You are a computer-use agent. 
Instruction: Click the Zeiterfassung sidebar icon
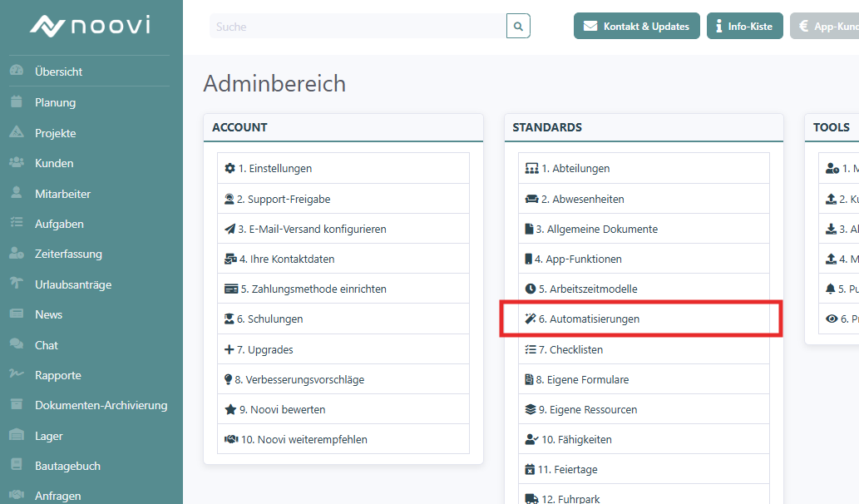(17, 253)
